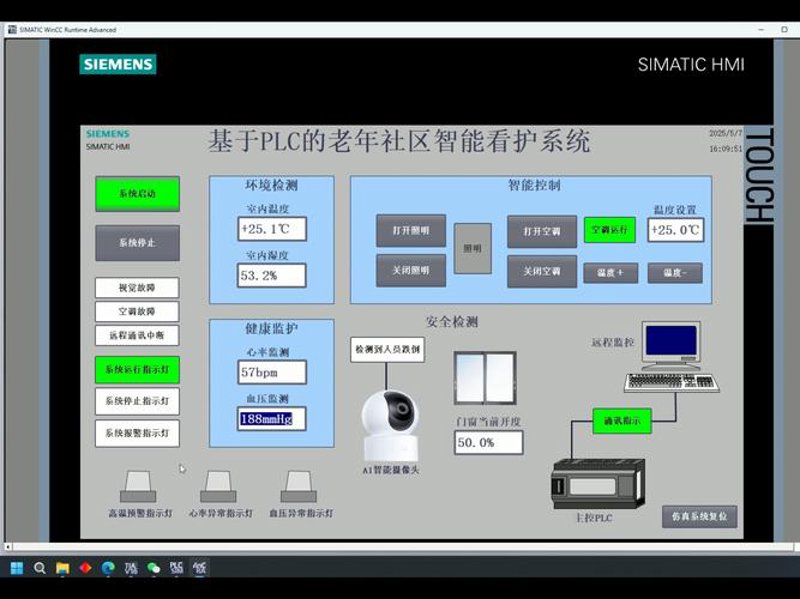Toggle the 视觉故障 fault switch
The width and height of the screenshot is (800, 599).
(137, 288)
